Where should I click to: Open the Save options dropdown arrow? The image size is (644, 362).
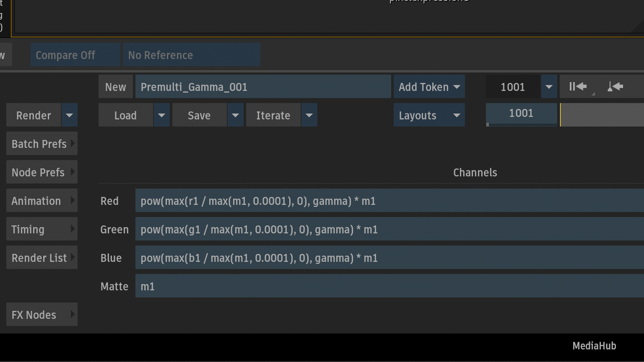235,115
